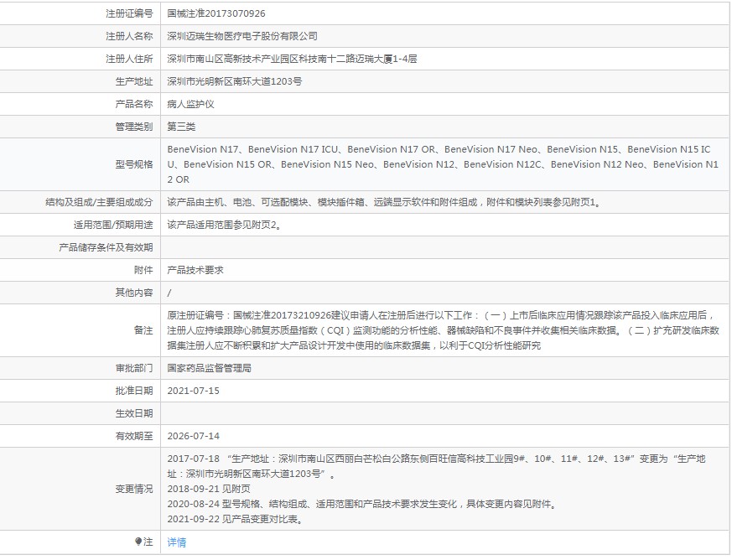This screenshot has width=732, height=560.
Task: Click the 产品技术要求 attachment value
Action: click(195, 270)
